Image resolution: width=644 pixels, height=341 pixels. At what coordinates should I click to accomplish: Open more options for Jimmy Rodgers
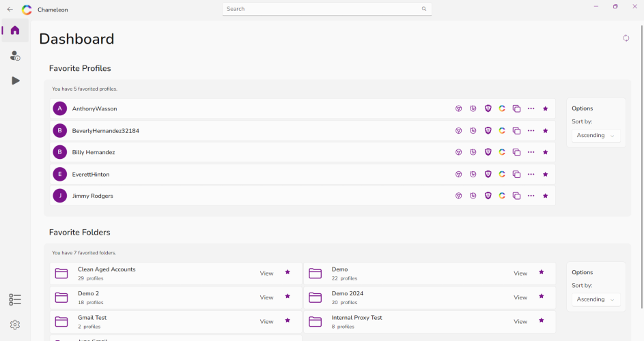531,196
